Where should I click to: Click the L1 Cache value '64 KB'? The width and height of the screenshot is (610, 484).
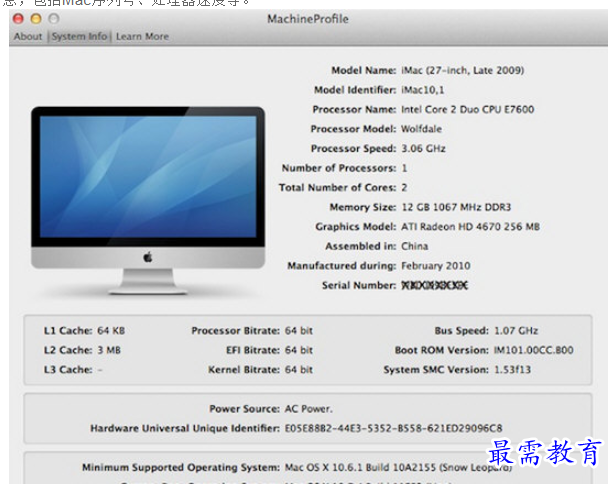[x=111, y=331]
